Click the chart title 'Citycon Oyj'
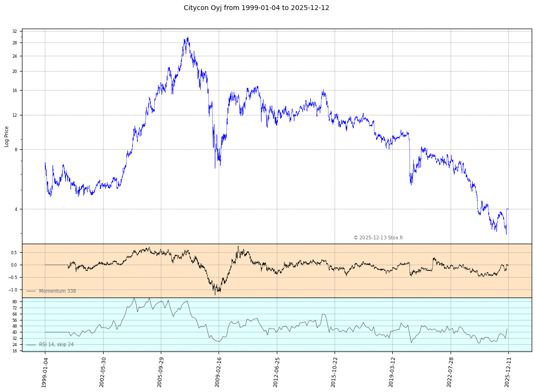Image resolution: width=536 pixels, height=392 pixels. click(256, 8)
